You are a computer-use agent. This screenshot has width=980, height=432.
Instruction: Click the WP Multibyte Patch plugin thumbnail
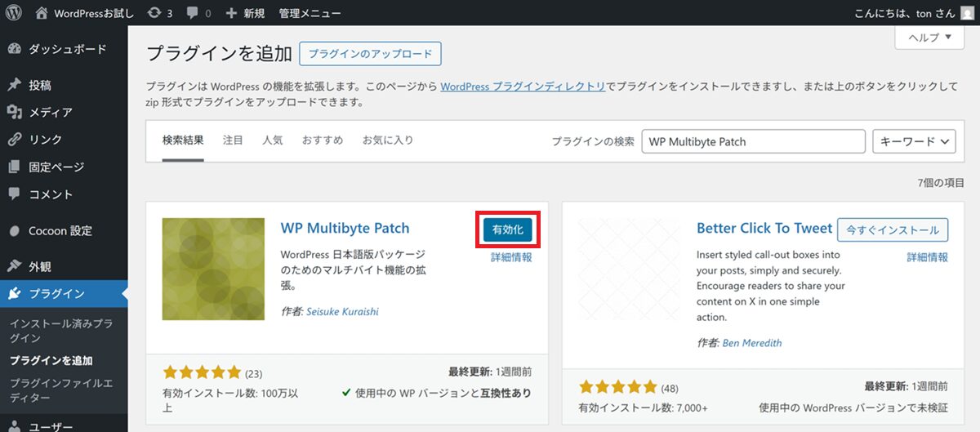coord(213,269)
